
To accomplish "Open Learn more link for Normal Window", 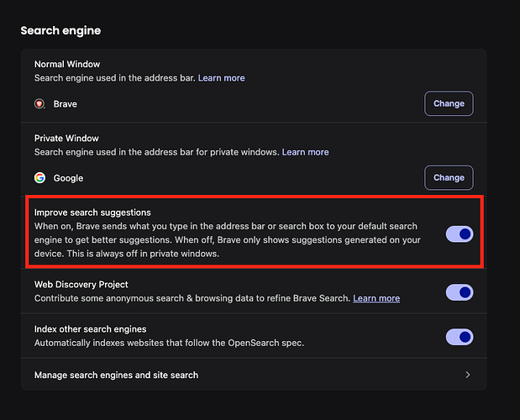I will pyautogui.click(x=222, y=78).
